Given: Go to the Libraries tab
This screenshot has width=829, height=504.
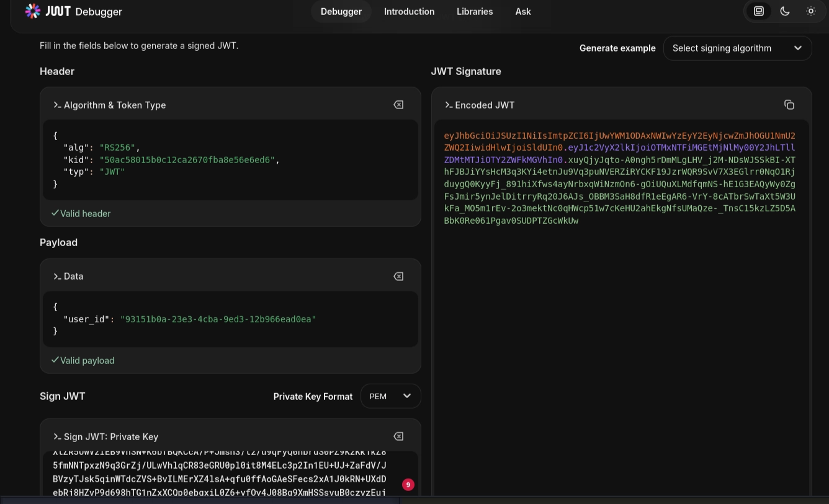Looking at the screenshot, I should (475, 11).
